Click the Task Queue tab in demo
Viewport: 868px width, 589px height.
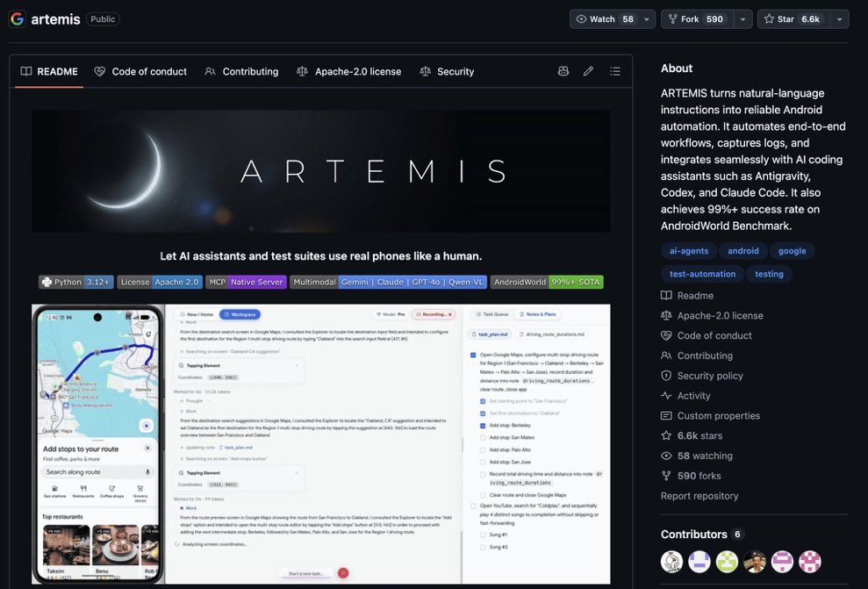click(x=492, y=314)
